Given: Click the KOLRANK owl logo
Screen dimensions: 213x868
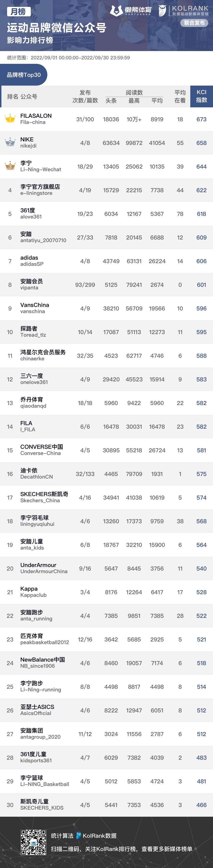Looking at the screenshot, I should 162,11.
